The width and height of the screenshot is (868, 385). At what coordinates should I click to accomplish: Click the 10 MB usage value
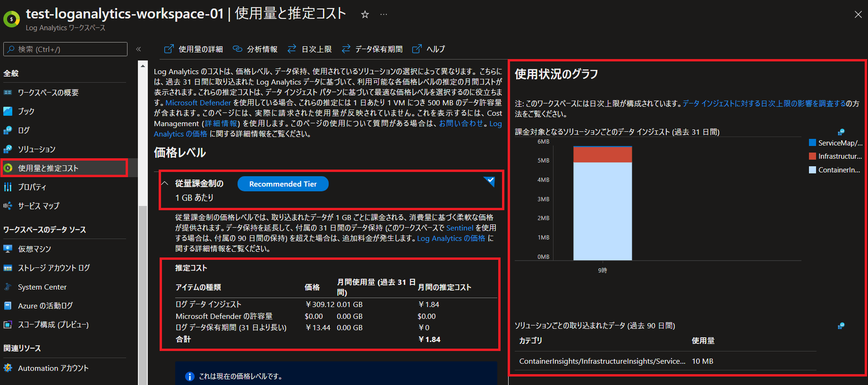tap(703, 361)
